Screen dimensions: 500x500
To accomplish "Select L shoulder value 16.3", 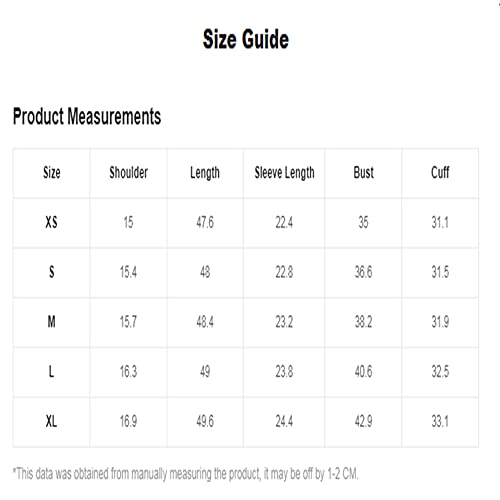I will pos(128,371).
